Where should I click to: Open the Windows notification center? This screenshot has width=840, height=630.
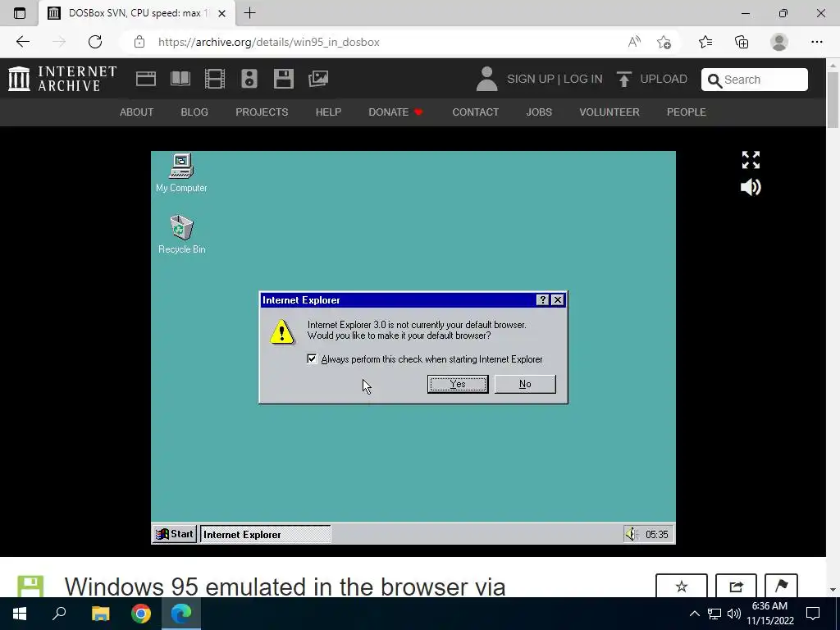click(813, 614)
